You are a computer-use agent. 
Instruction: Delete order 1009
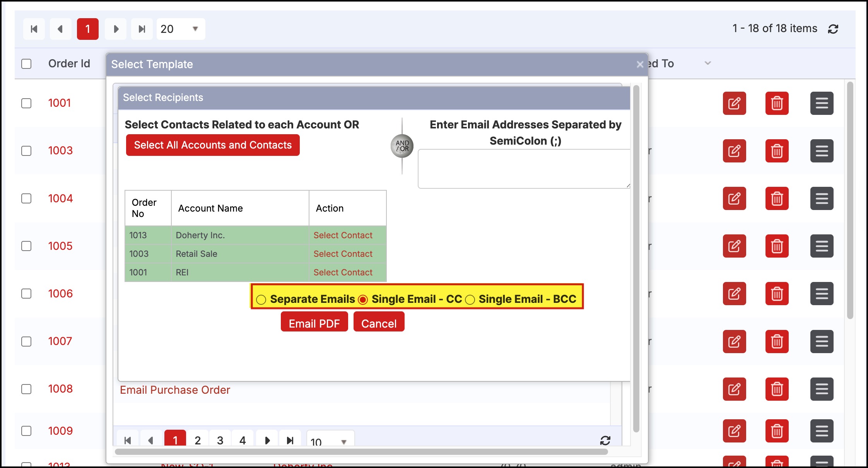[777, 431]
